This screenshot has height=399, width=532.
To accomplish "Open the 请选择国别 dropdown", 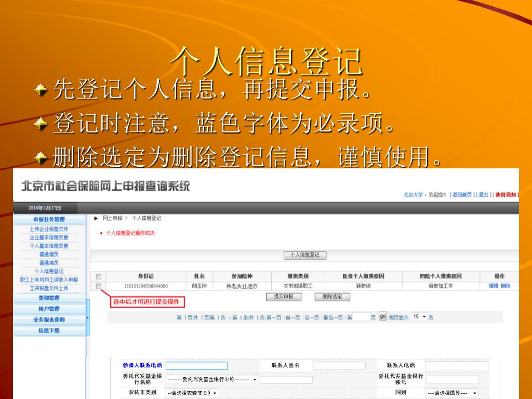I will (452, 393).
